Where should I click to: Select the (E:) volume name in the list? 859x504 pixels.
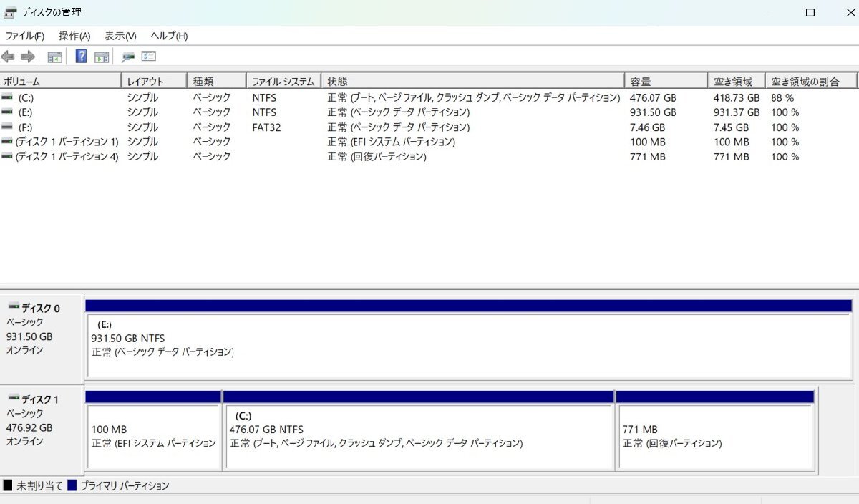[26, 112]
